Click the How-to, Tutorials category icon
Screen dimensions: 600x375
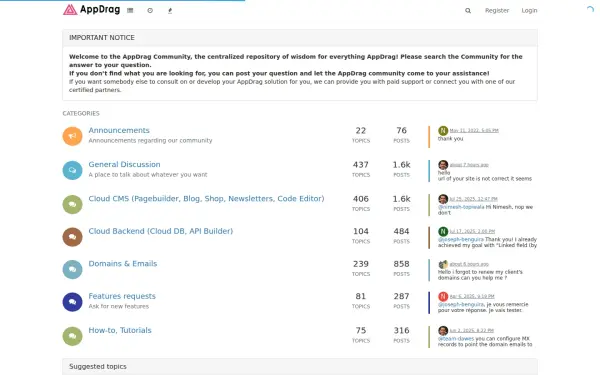(x=72, y=336)
